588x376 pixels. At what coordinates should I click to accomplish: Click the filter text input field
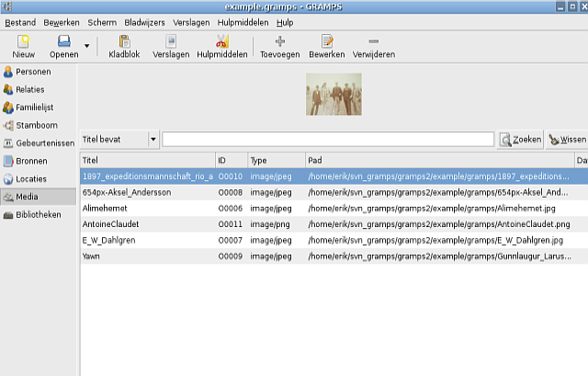(328, 140)
